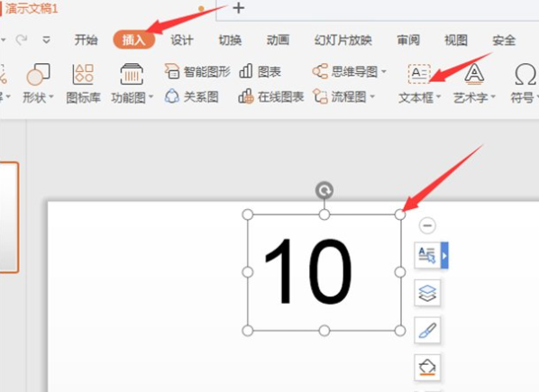Click the Symbol (符号) omega icon
This screenshot has width=539, height=392.
point(525,74)
